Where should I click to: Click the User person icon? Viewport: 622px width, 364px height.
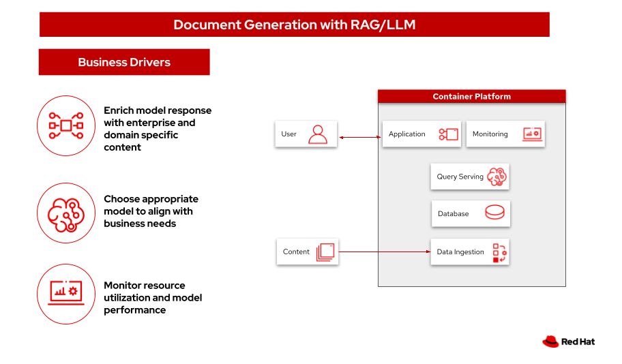click(318, 134)
